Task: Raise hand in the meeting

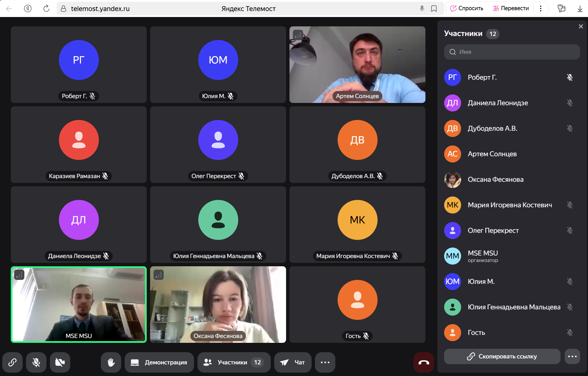Action: (x=111, y=362)
